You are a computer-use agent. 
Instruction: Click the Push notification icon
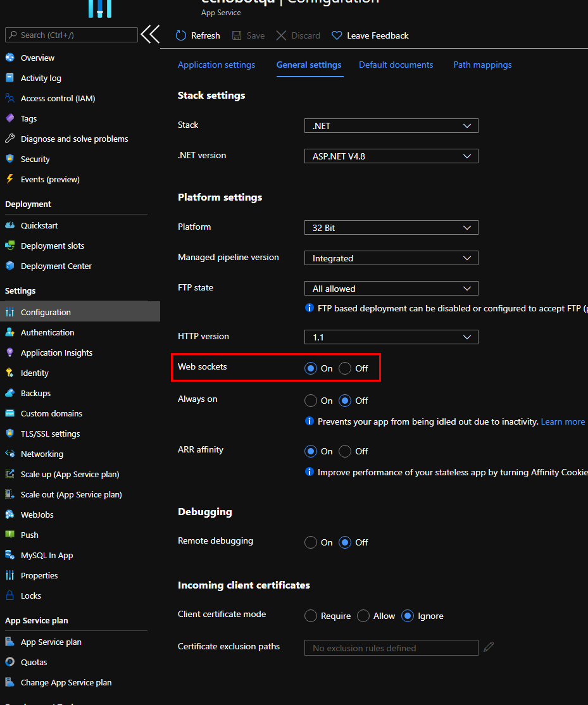tap(10, 535)
